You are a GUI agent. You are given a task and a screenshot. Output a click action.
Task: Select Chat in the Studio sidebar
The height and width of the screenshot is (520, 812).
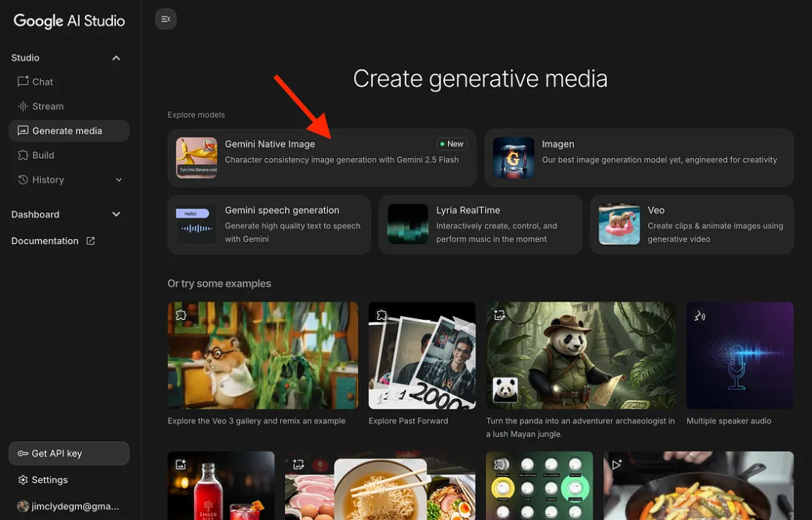point(43,81)
